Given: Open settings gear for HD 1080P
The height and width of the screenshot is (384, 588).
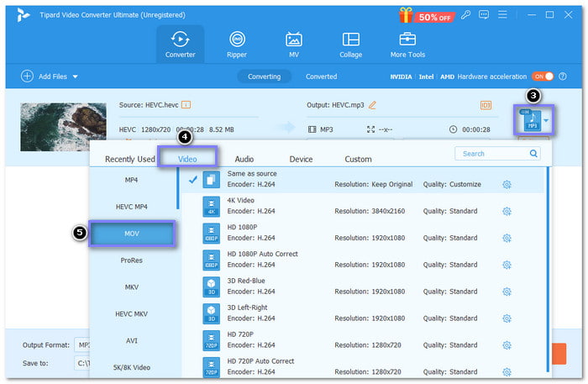Looking at the screenshot, I should coord(507,238).
